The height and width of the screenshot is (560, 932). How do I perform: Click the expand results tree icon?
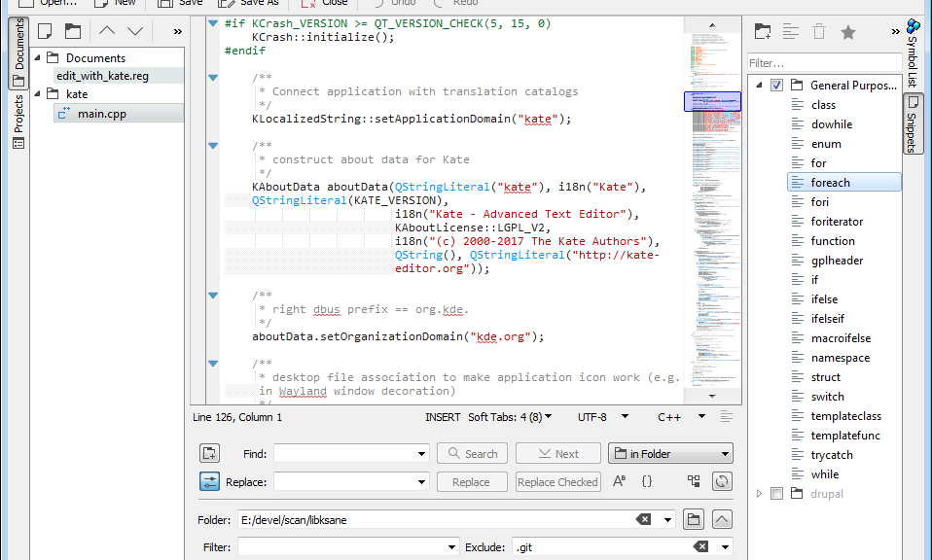[694, 481]
